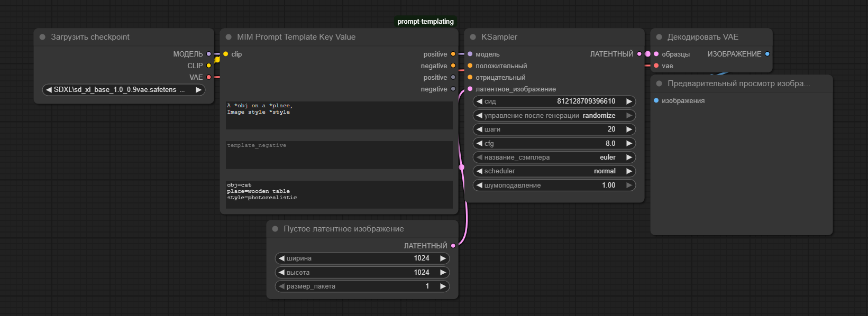Select next checkpoint with right arrow
The image size is (868, 316).
point(199,90)
